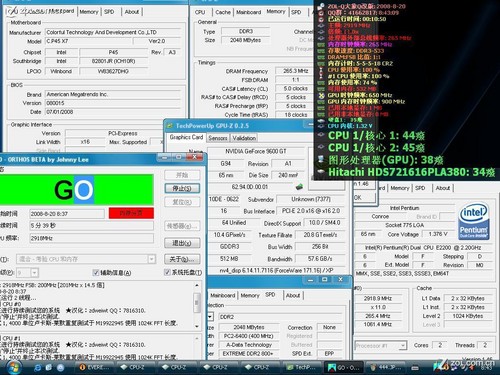Screen dimensions: 500x375
Task: Click the GPU-Z Bandwidth 57.6 GB/s value
Action: (x=319, y=259)
